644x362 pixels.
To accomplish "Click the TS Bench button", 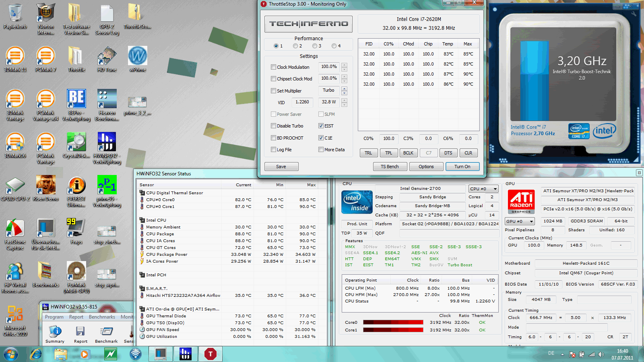I will point(390,167).
